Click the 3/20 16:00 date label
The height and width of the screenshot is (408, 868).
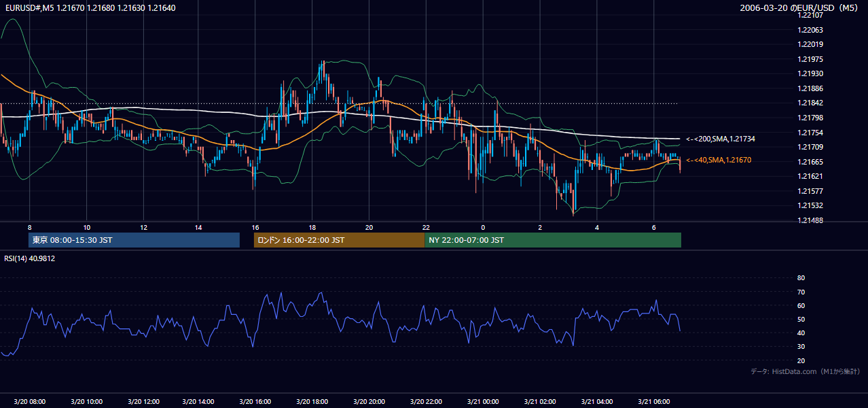(x=255, y=401)
